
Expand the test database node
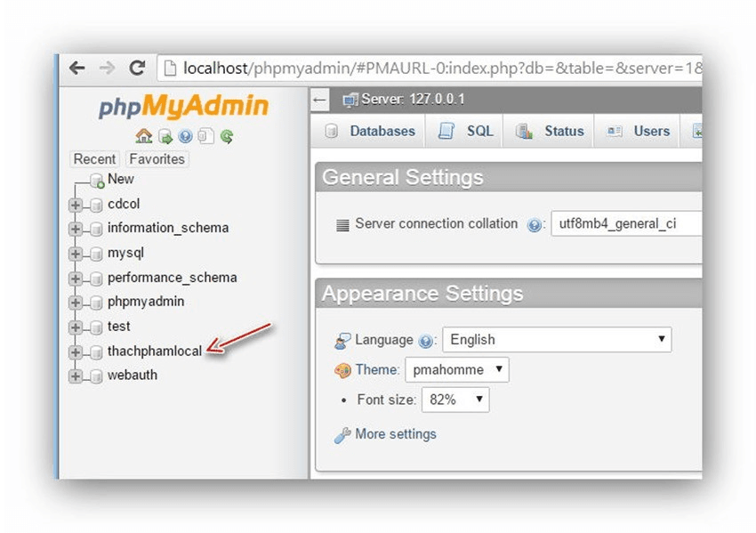click(x=76, y=327)
